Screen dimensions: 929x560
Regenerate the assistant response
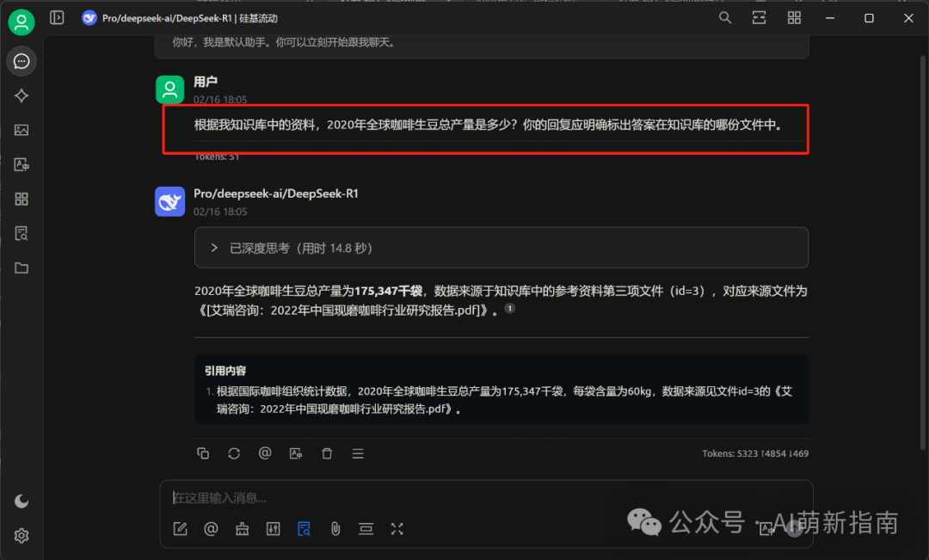(234, 453)
